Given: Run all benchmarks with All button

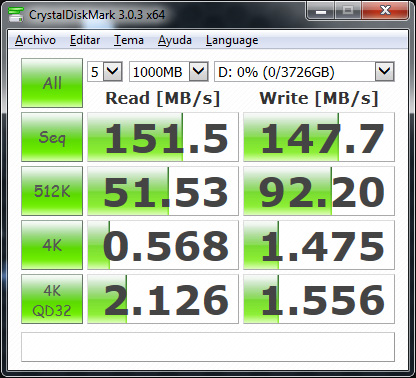Looking at the screenshot, I should [x=52, y=83].
